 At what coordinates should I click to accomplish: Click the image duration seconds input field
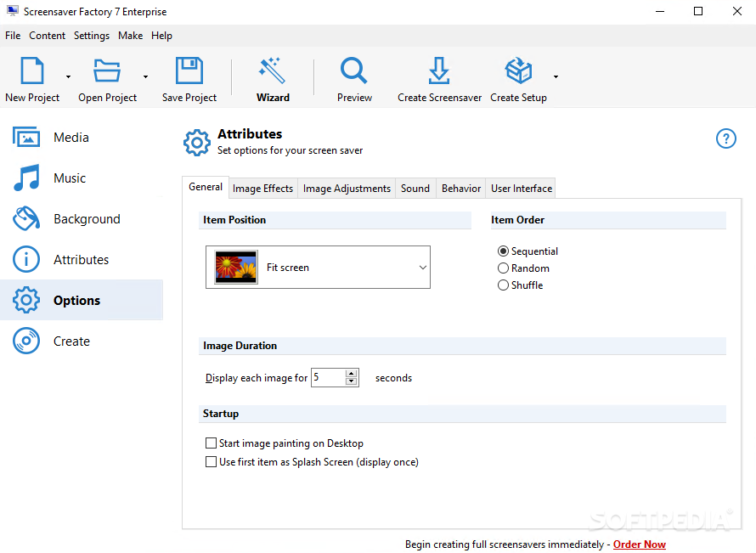pyautogui.click(x=329, y=377)
